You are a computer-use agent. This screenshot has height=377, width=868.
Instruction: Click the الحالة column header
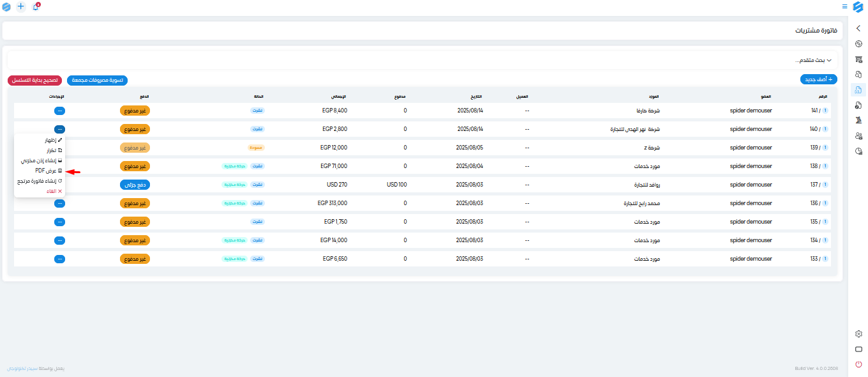point(259,96)
